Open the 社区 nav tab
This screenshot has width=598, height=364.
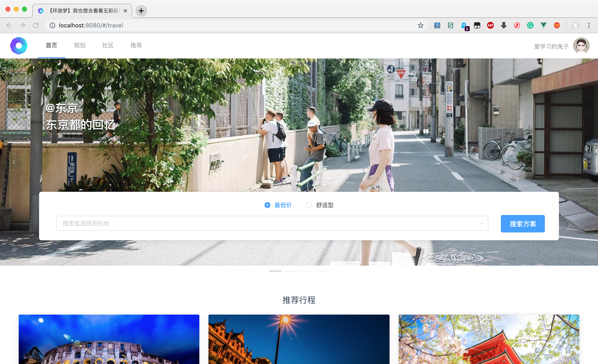click(x=108, y=46)
